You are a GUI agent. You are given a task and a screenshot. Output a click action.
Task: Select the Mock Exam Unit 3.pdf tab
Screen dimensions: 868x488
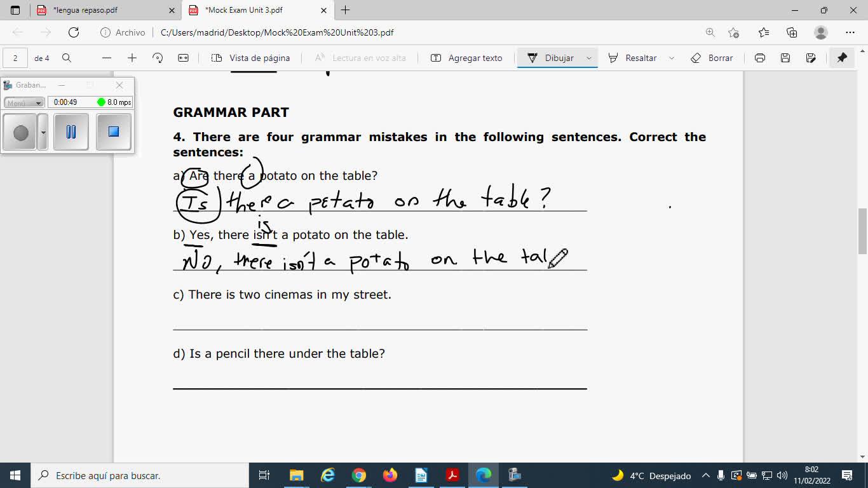click(257, 10)
